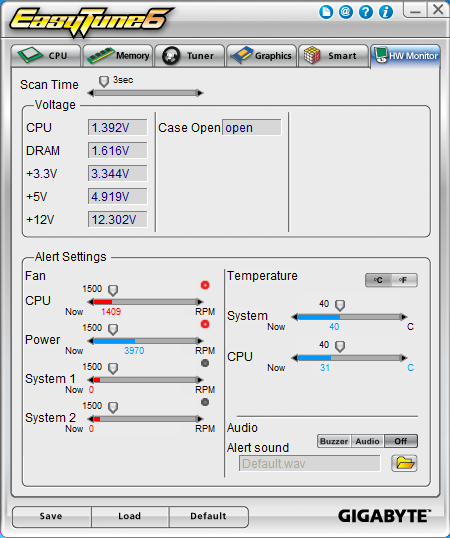Click the Default button
The width and height of the screenshot is (450, 538).
(x=209, y=516)
